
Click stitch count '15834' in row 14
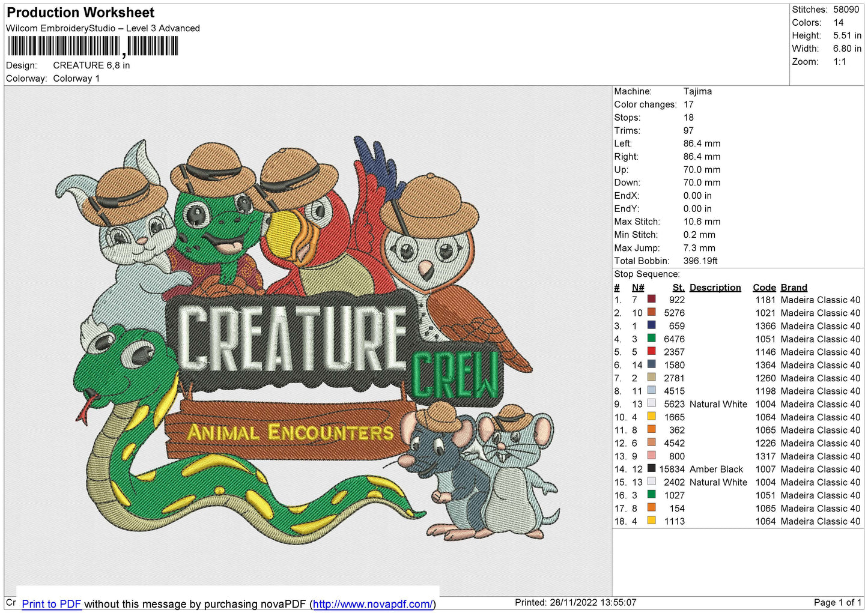[x=672, y=470]
